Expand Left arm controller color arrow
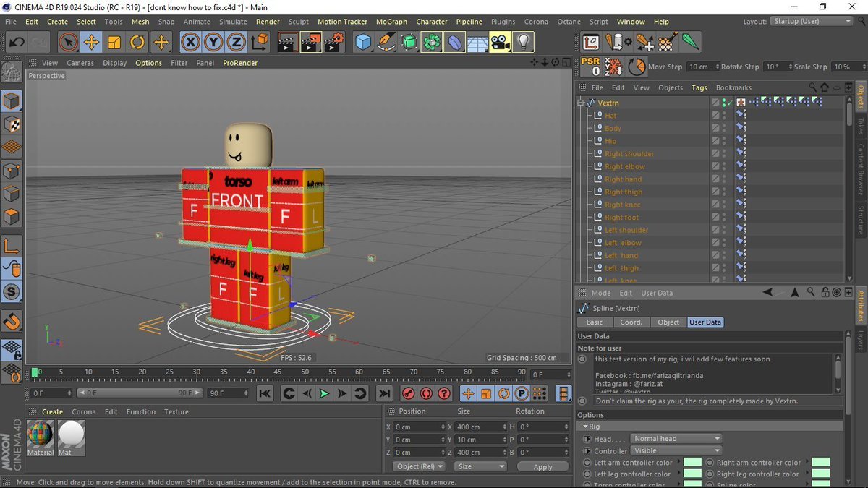 point(678,463)
